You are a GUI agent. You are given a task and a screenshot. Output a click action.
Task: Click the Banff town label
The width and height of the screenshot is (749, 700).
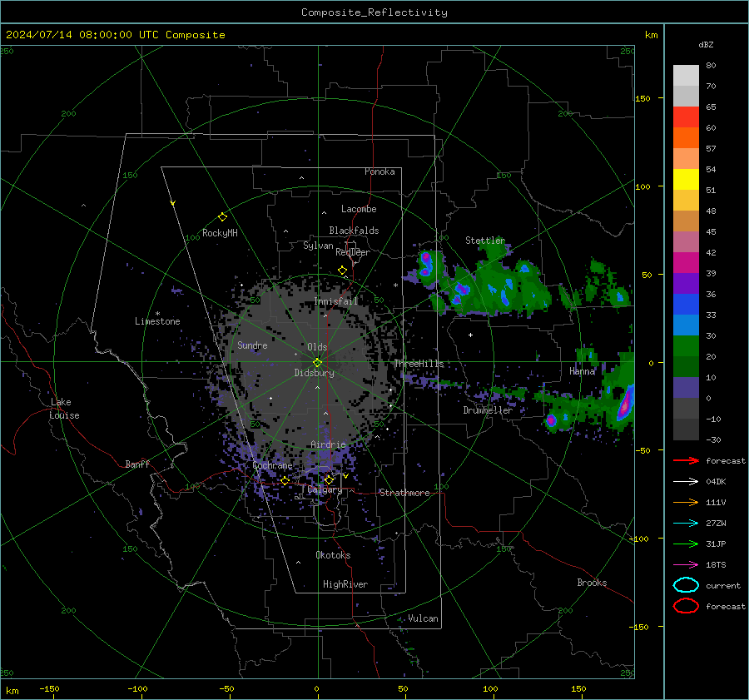pyautogui.click(x=137, y=464)
